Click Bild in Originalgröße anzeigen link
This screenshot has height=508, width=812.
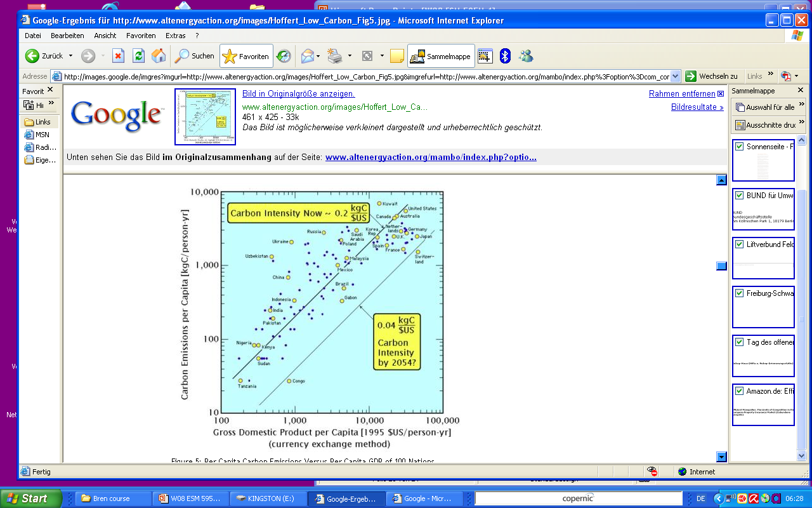(x=299, y=94)
